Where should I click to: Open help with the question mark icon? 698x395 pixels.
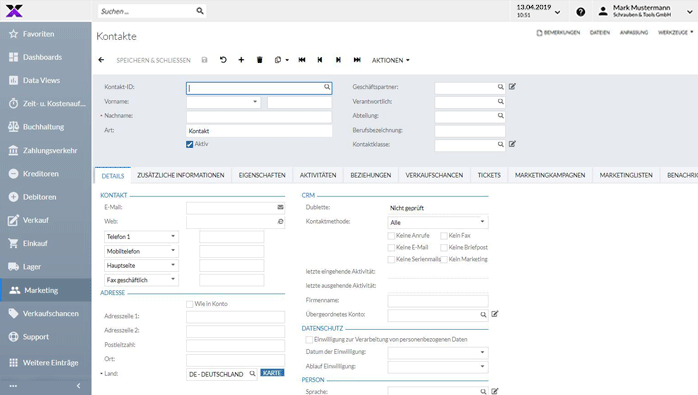click(580, 12)
